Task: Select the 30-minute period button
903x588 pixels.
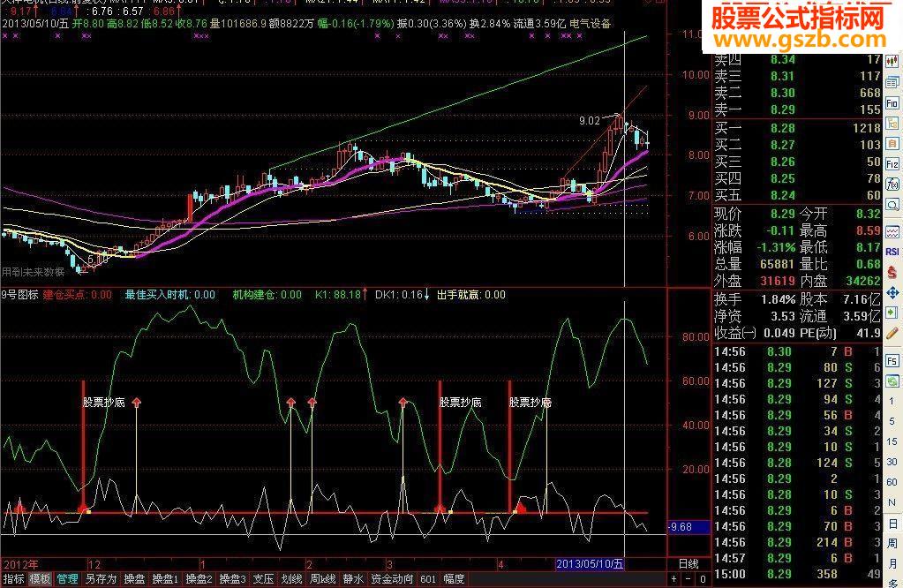Action: point(892,461)
